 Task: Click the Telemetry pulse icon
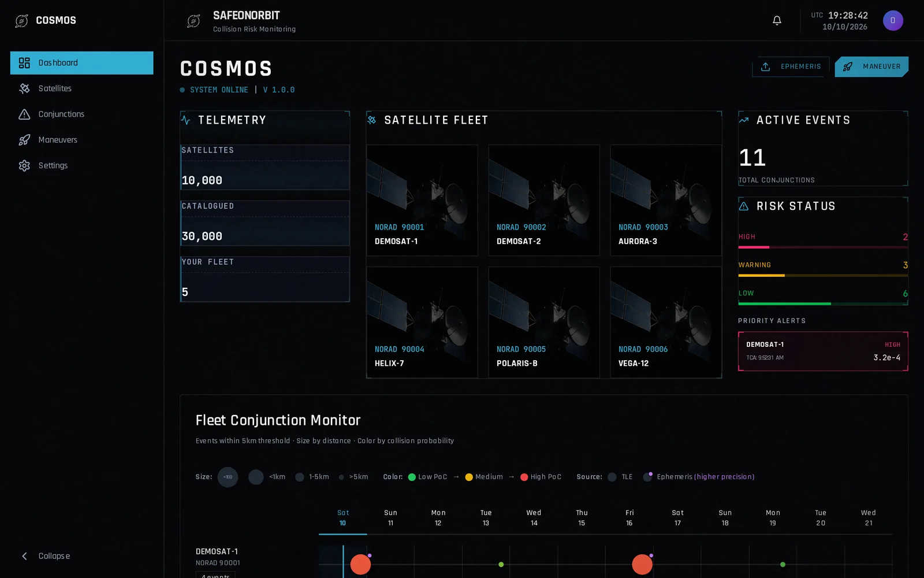coord(185,120)
